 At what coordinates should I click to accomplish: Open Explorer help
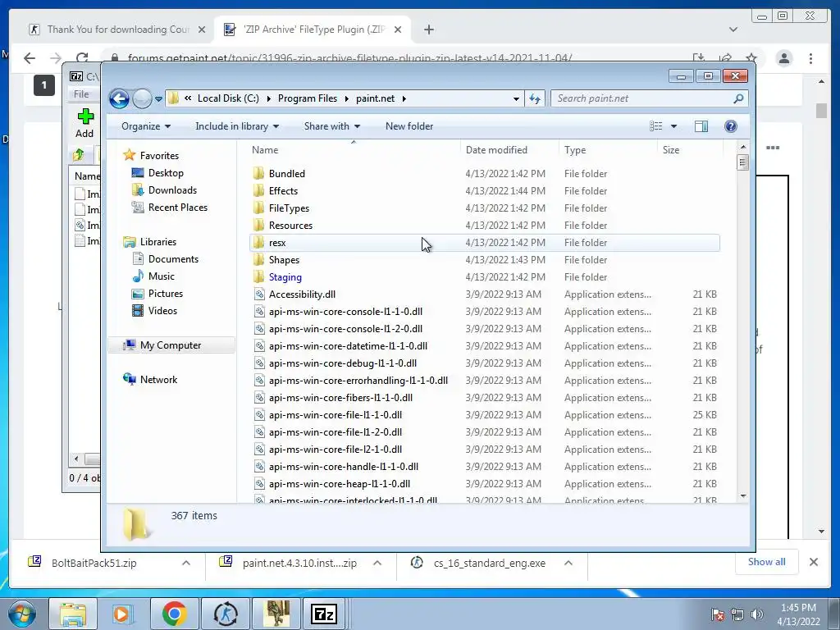(x=731, y=126)
